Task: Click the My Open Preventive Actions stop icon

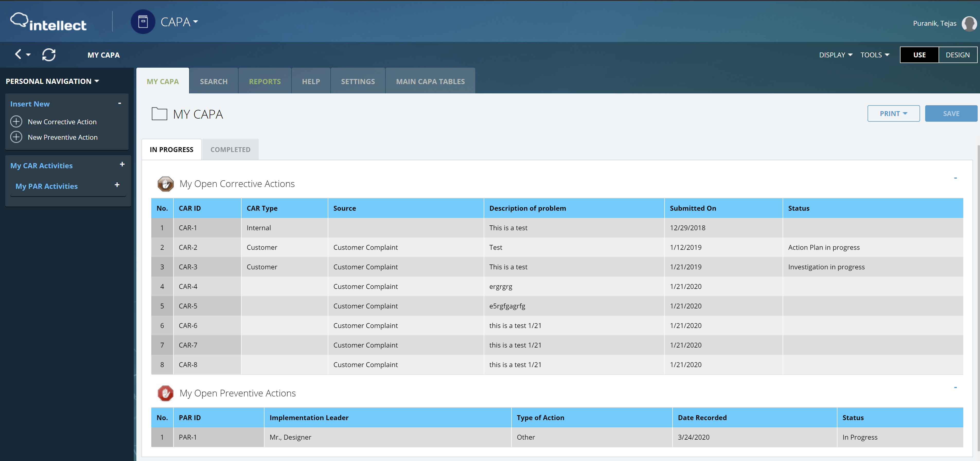Action: pos(165,393)
